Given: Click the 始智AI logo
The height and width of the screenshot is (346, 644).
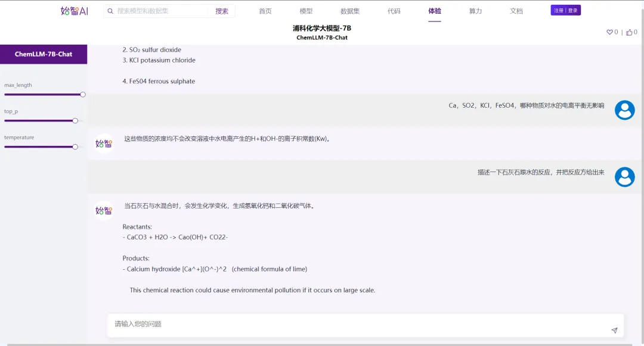Looking at the screenshot, I should 75,11.
